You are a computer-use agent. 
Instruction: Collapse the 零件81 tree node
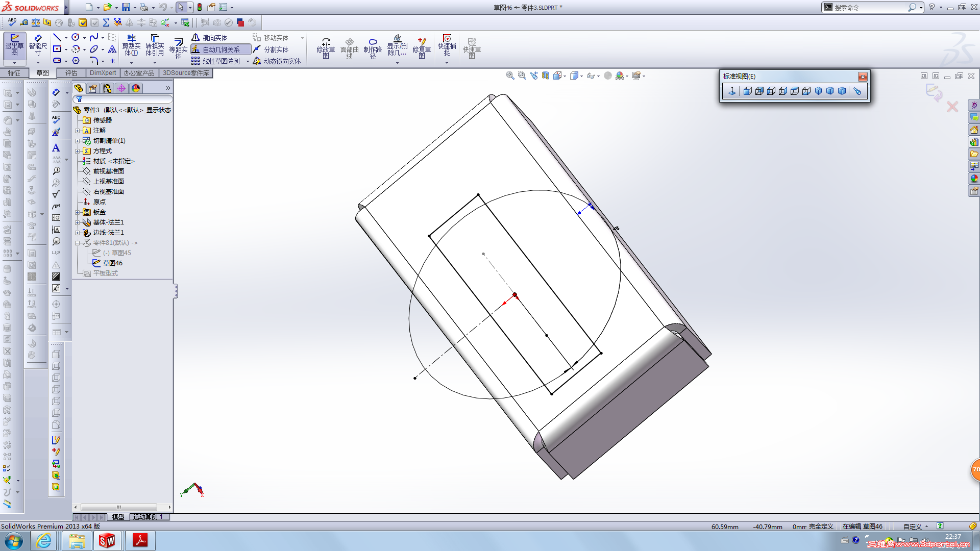tap(78, 243)
